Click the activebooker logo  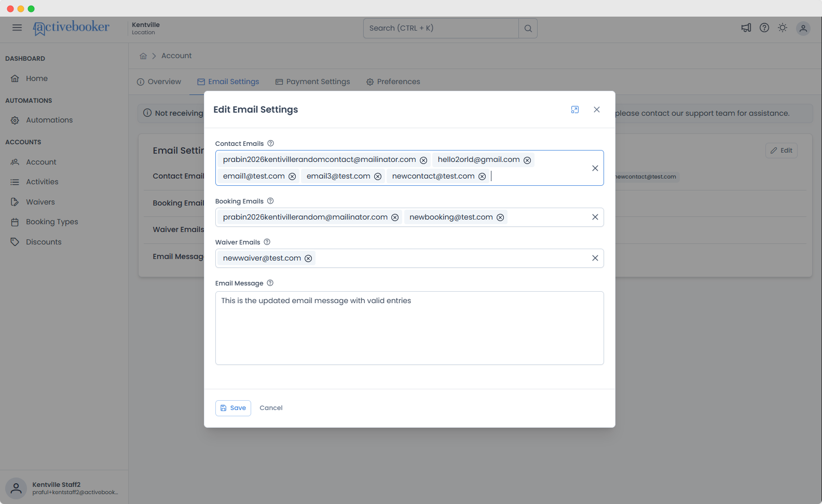(71, 28)
